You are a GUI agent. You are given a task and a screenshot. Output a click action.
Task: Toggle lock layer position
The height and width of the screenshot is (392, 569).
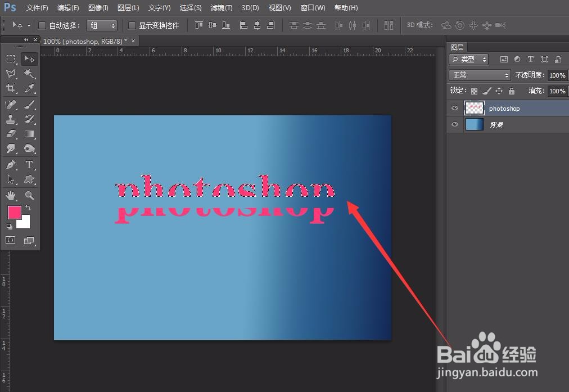[x=499, y=91]
